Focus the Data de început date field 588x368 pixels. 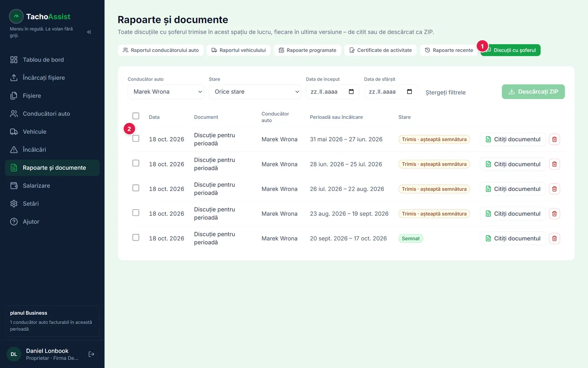(x=332, y=92)
